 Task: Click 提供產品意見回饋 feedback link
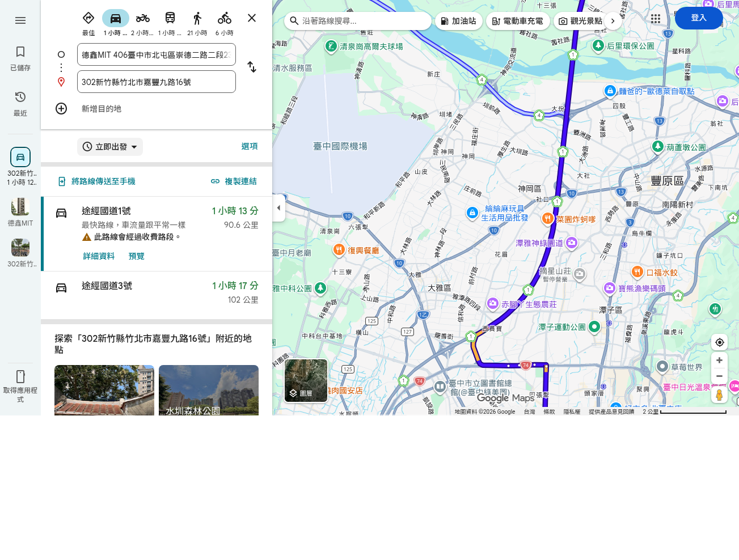coord(611,411)
